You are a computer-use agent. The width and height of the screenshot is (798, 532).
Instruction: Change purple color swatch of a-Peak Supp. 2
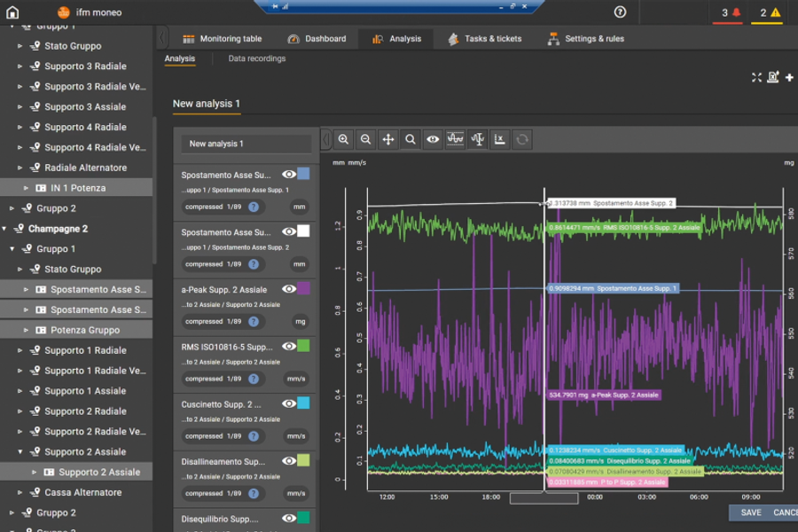point(303,289)
